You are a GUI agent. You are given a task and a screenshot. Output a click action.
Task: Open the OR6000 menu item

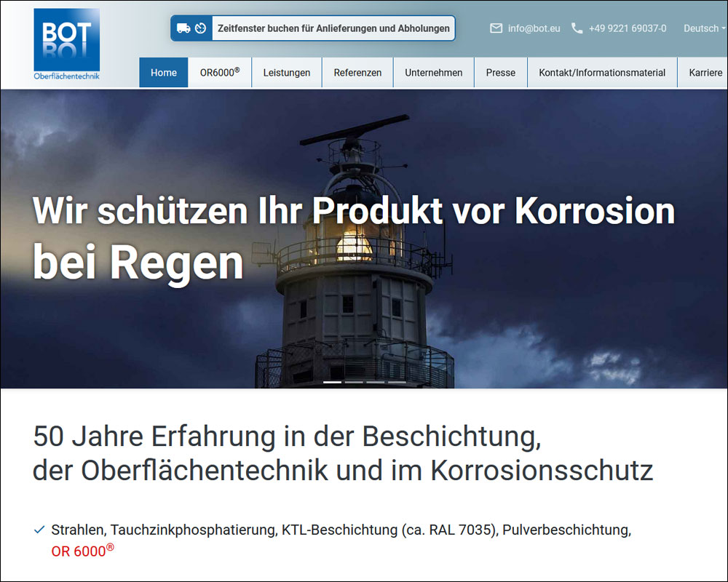(x=220, y=73)
